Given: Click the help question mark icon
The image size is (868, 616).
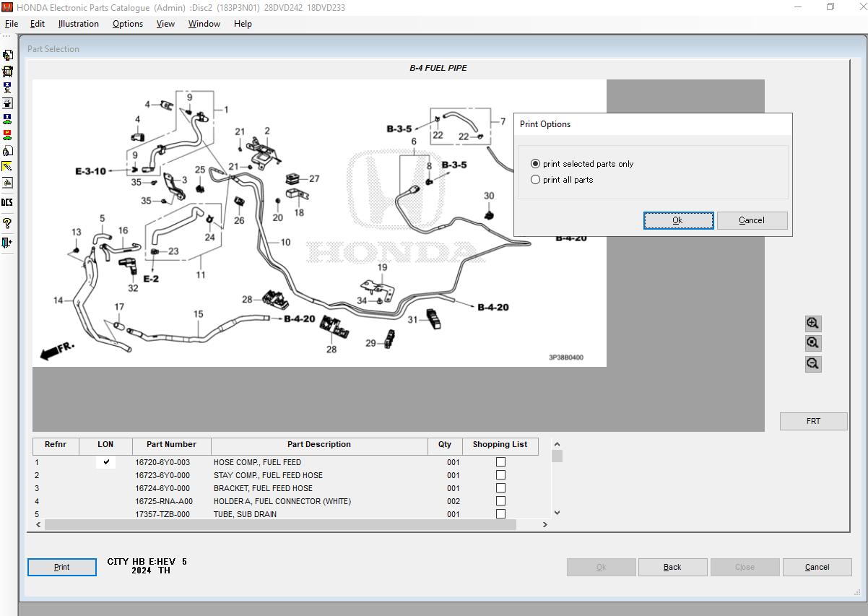Looking at the screenshot, I should (7, 223).
